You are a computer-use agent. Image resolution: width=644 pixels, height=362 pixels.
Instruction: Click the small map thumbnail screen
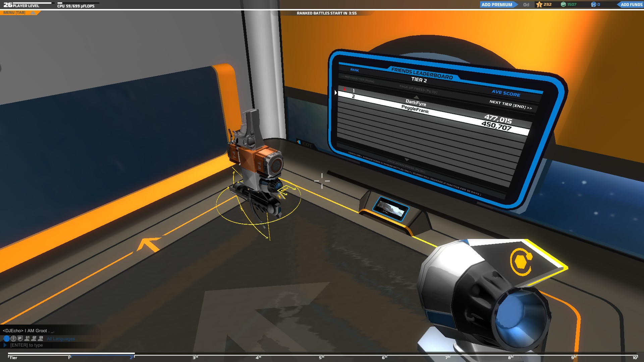pyautogui.click(x=390, y=208)
